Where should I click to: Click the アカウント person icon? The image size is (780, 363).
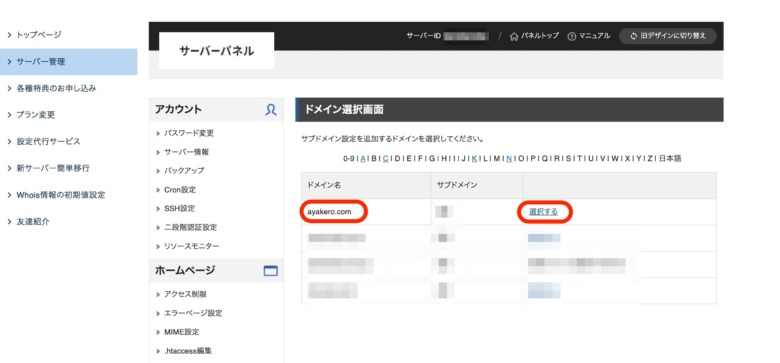[271, 109]
